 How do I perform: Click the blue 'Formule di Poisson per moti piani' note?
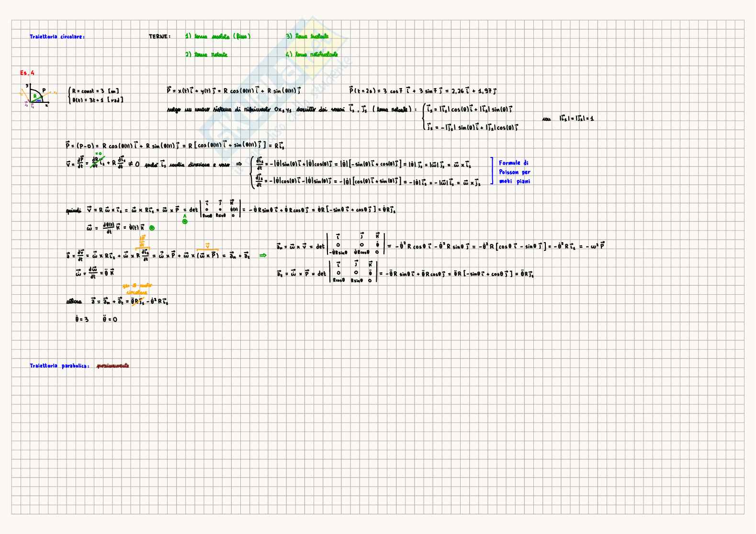pyautogui.click(x=514, y=172)
